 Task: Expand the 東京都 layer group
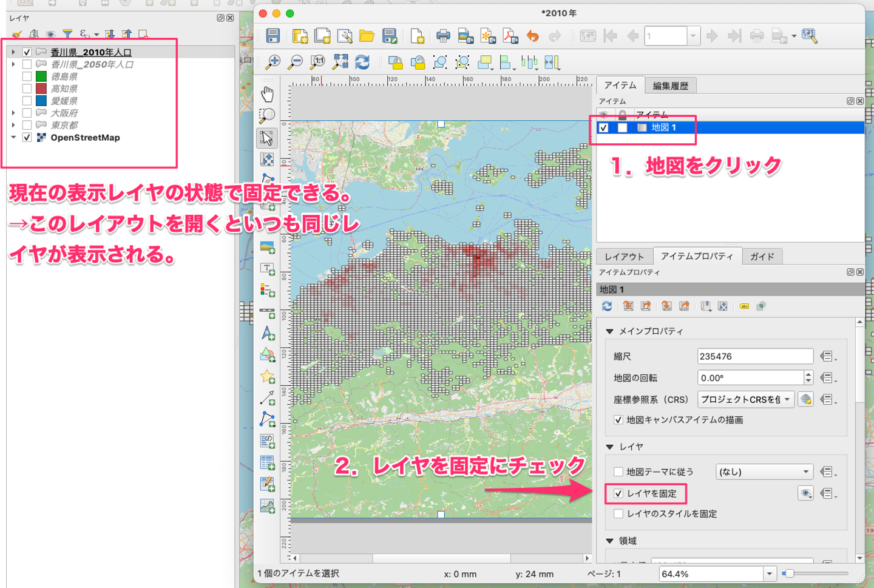click(x=13, y=125)
